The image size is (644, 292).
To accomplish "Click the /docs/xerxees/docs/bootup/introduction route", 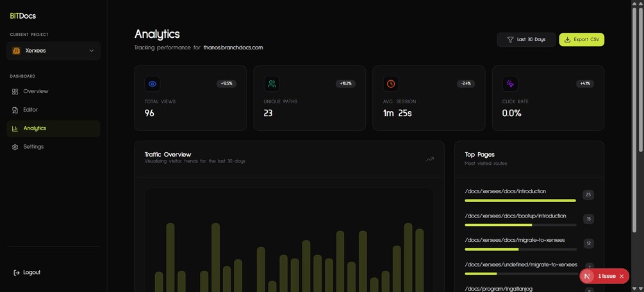I will pyautogui.click(x=515, y=216).
